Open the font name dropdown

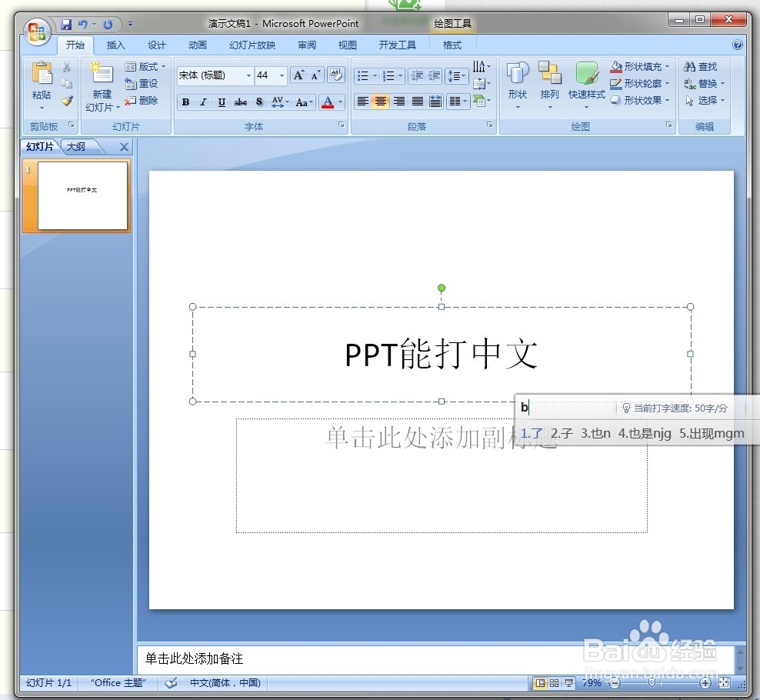point(248,75)
